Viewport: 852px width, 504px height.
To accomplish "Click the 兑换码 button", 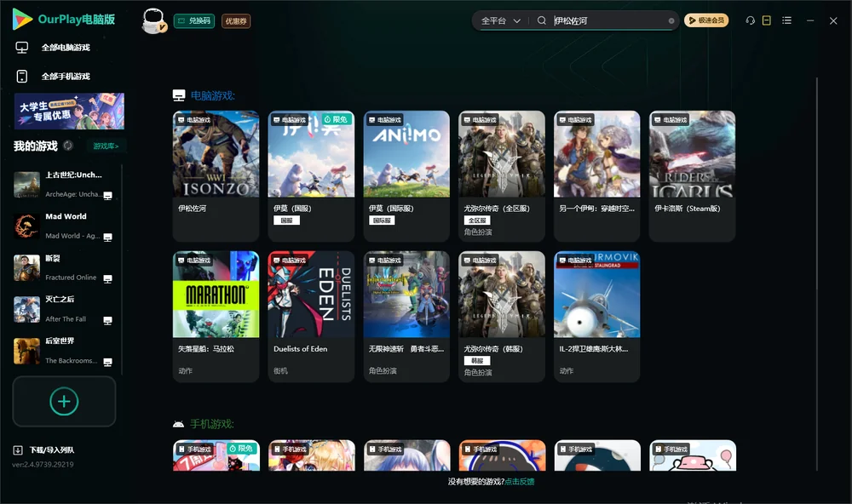I will click(x=194, y=21).
